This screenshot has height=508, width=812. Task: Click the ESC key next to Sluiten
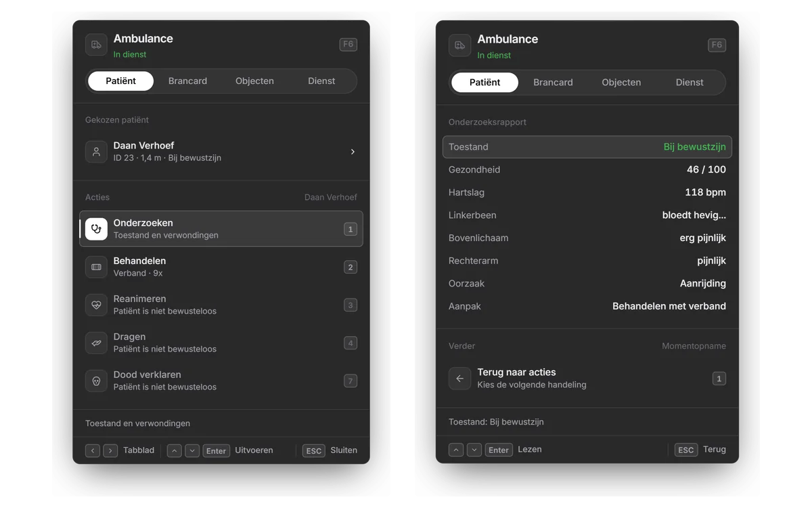313,450
